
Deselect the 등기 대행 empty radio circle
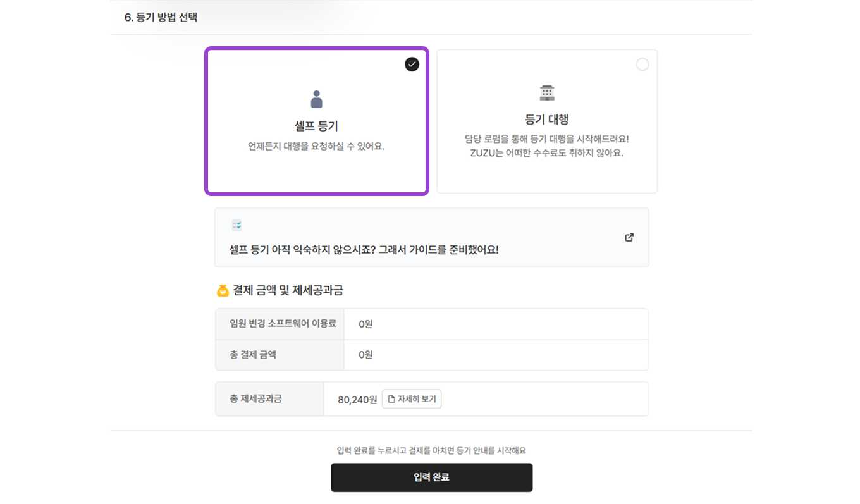pyautogui.click(x=642, y=64)
